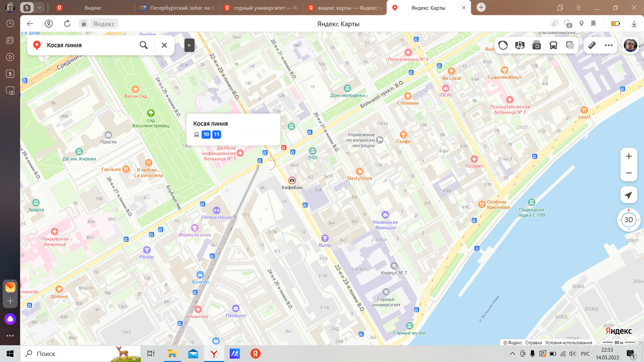Expand the tab group dropdown chevron
644x362 pixels.
point(39,7)
